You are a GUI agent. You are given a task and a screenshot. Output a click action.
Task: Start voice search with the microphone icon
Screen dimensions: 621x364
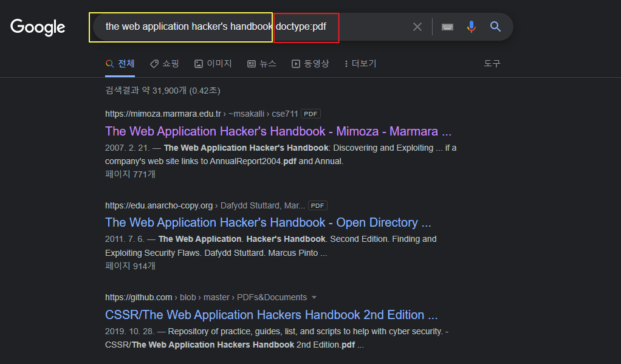(x=471, y=27)
